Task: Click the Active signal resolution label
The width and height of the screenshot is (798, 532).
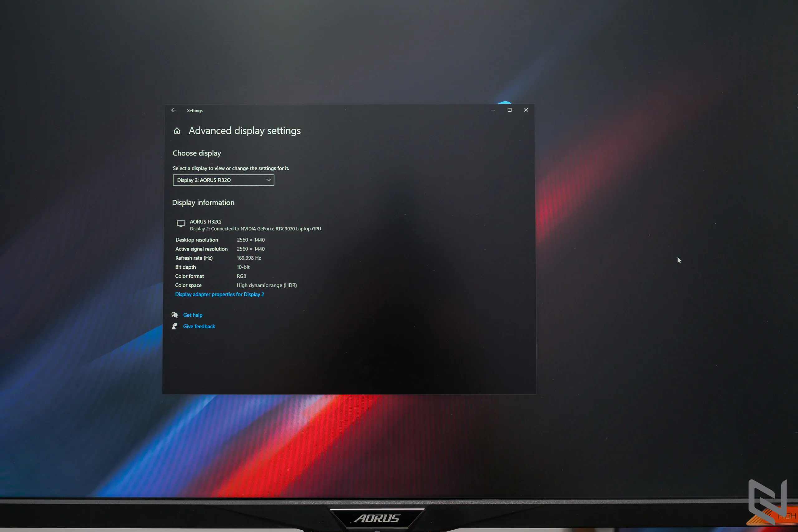Action: [201, 249]
